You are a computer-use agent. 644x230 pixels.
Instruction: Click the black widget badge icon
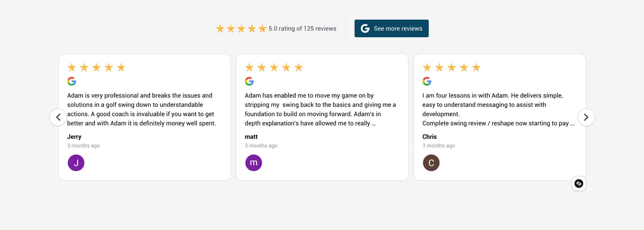(x=579, y=183)
